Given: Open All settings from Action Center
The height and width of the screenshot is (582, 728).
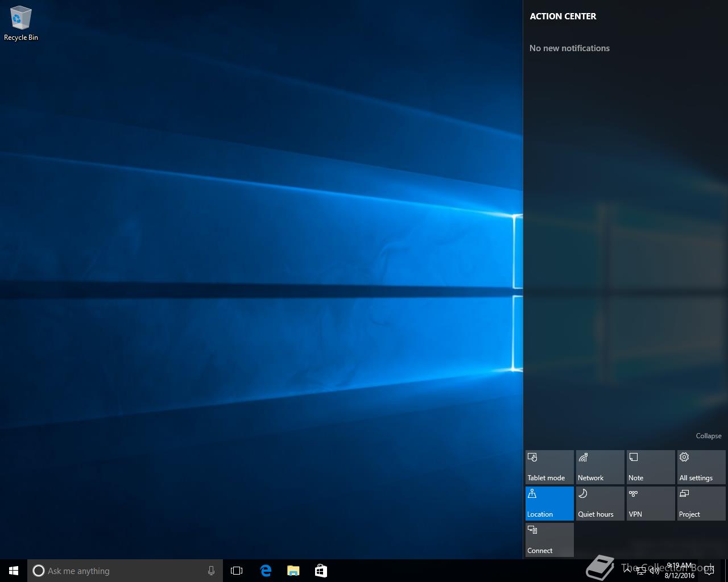Looking at the screenshot, I should coord(701,467).
